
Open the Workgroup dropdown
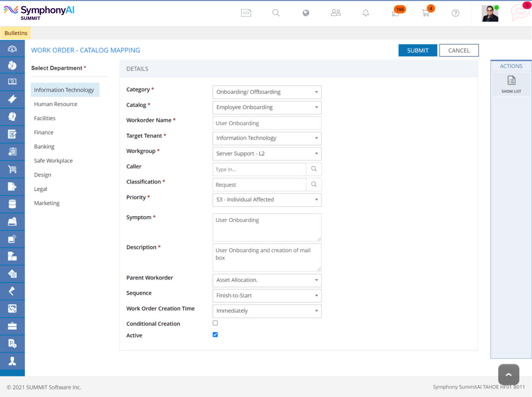267,154
